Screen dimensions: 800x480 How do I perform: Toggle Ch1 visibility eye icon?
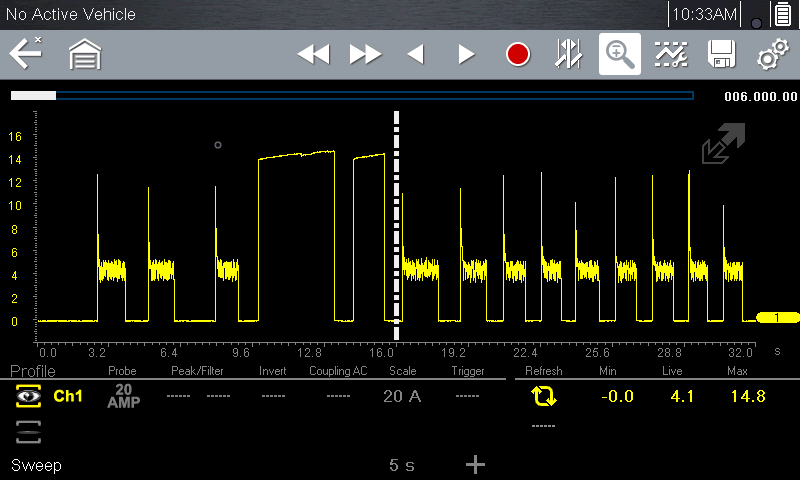(28, 396)
